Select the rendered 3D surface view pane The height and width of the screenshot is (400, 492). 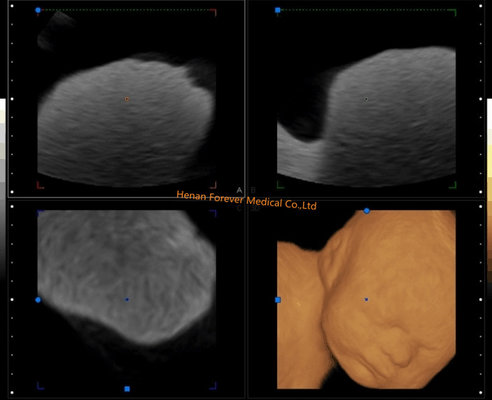click(x=366, y=299)
